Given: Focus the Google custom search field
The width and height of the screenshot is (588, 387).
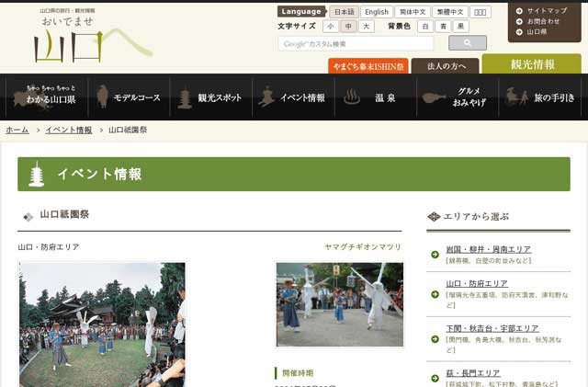Looking at the screenshot, I should 356,43.
